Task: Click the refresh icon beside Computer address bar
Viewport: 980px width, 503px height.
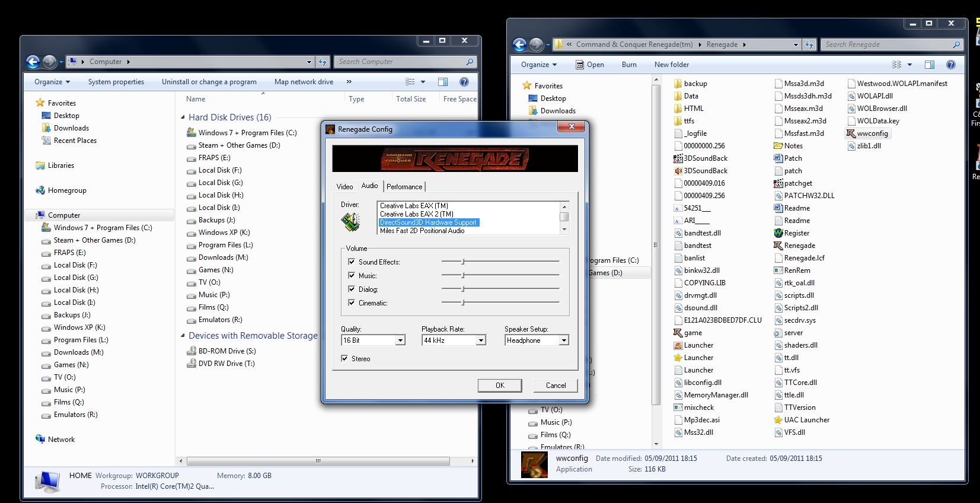Action: pos(323,62)
